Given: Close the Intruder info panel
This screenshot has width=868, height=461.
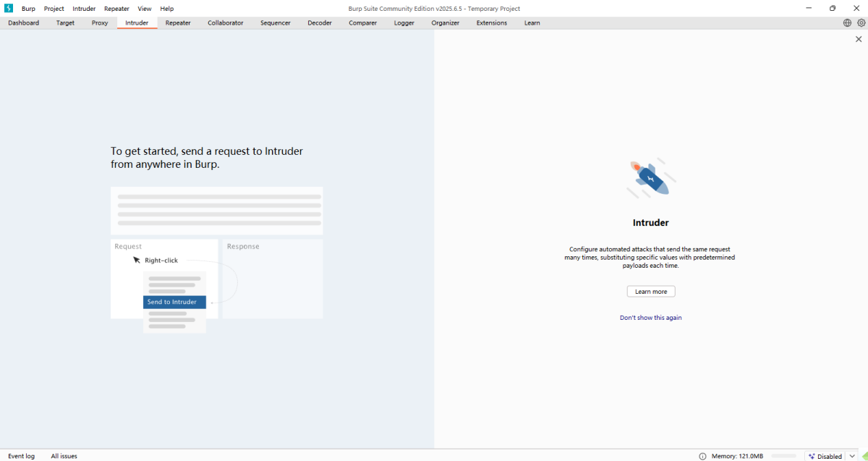Looking at the screenshot, I should click(x=859, y=40).
